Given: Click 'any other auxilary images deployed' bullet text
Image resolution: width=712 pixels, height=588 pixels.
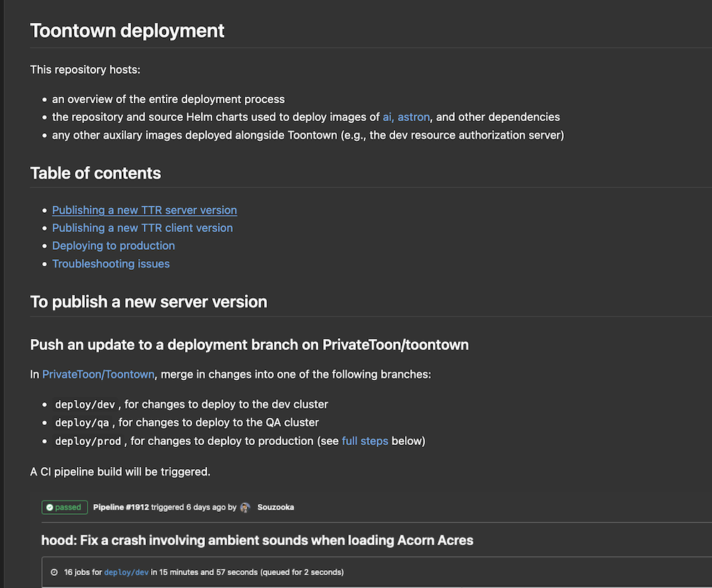Looking at the screenshot, I should [x=308, y=135].
